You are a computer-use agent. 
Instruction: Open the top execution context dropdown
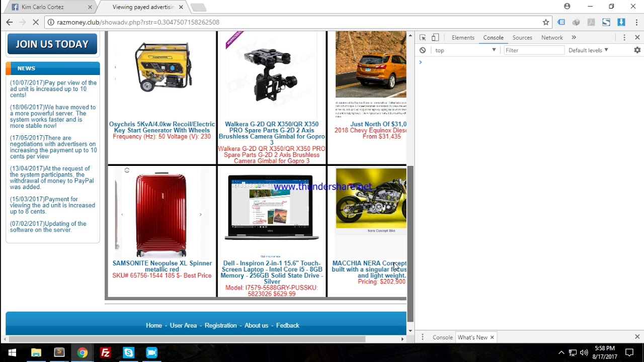pyautogui.click(x=466, y=50)
